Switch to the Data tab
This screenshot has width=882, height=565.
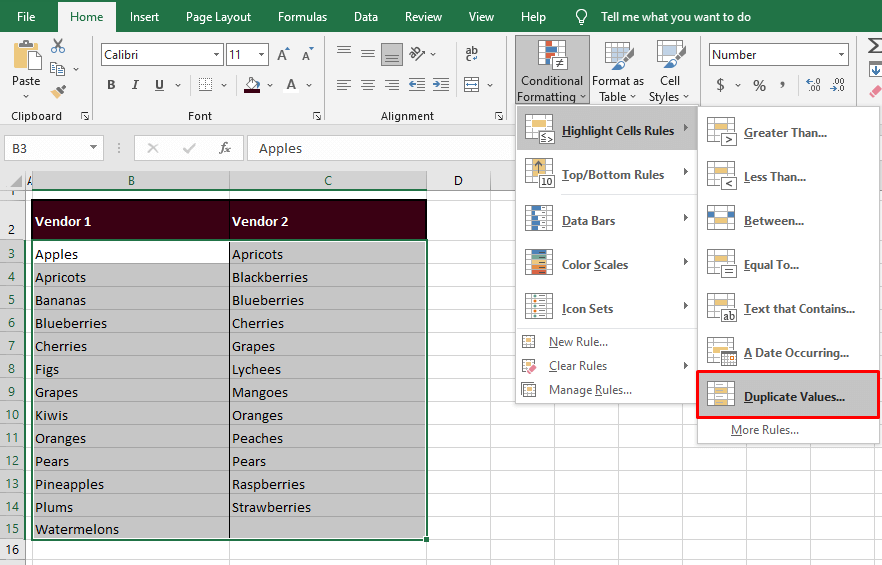pos(366,17)
